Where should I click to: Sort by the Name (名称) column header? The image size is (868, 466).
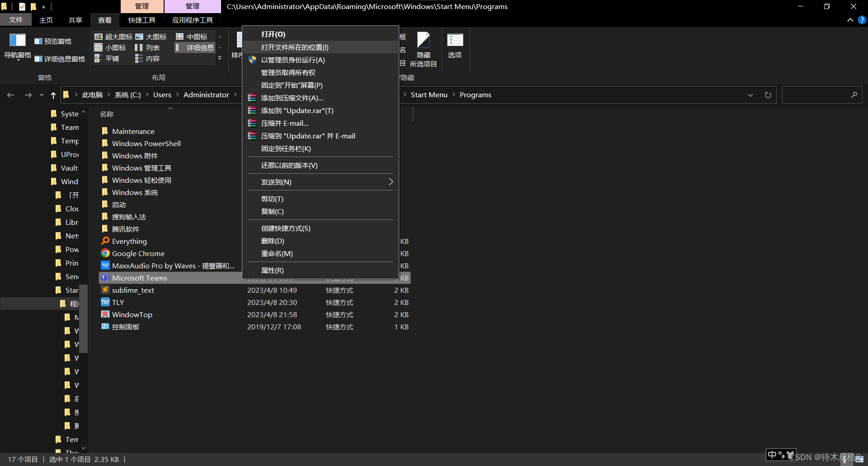tap(107, 114)
